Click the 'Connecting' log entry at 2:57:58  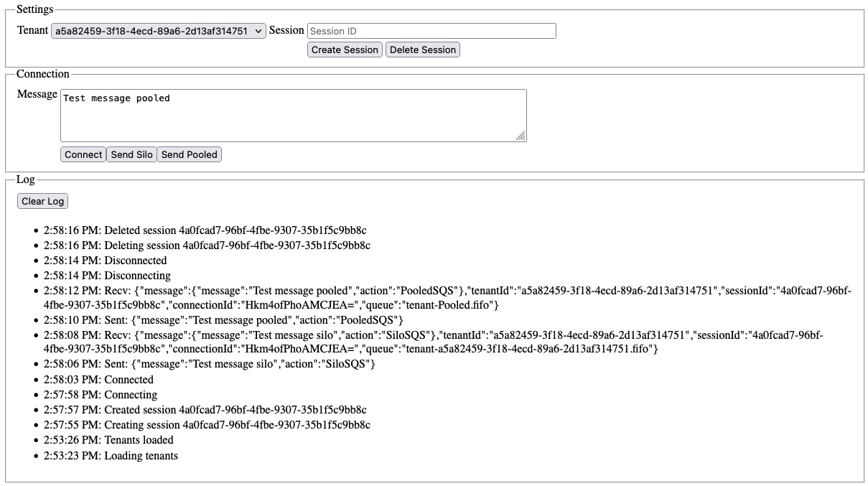(101, 395)
